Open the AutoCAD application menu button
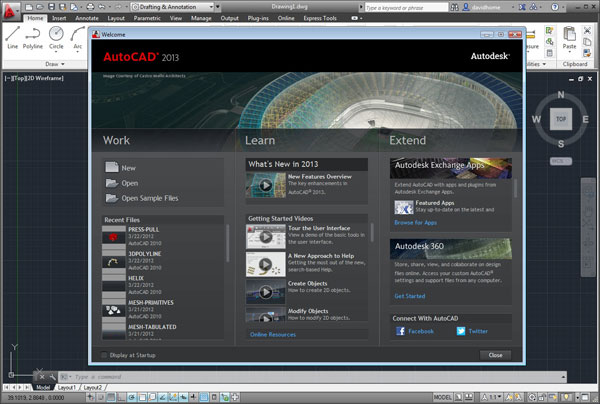The height and width of the screenshot is (404, 600). pos(10,11)
